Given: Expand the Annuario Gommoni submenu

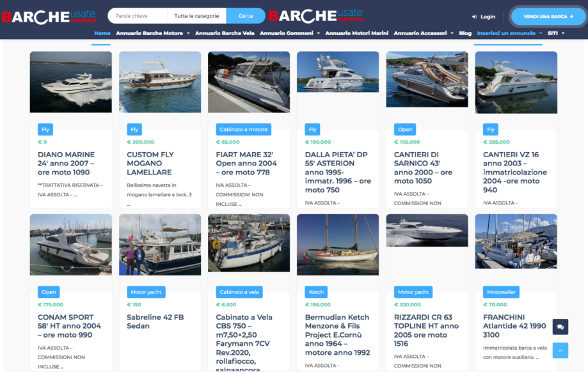Looking at the screenshot, I should [x=290, y=33].
